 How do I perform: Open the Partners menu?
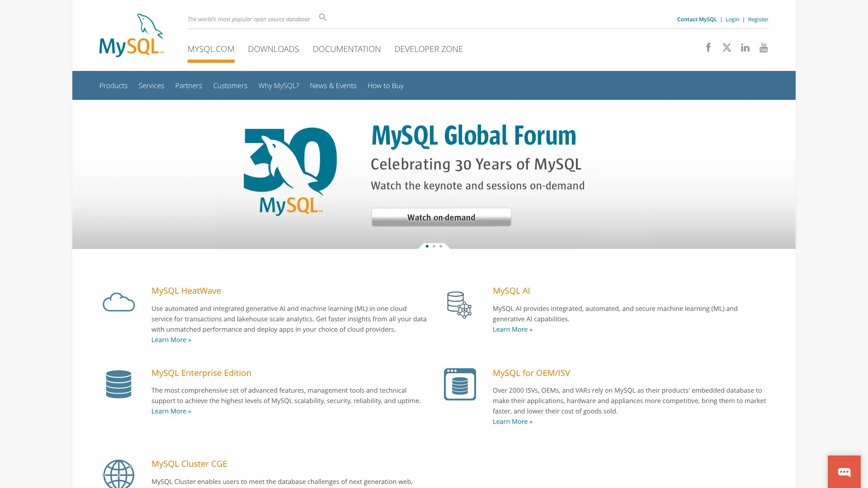point(189,85)
